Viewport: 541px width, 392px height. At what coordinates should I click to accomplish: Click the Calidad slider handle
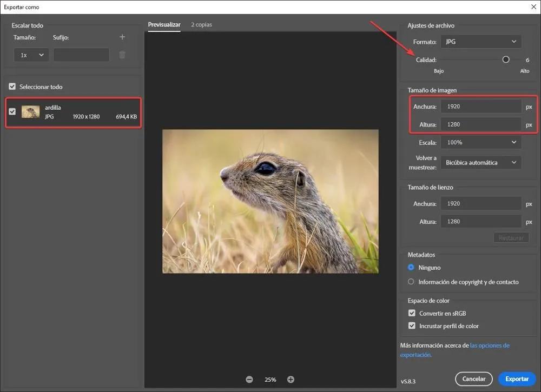(x=506, y=59)
